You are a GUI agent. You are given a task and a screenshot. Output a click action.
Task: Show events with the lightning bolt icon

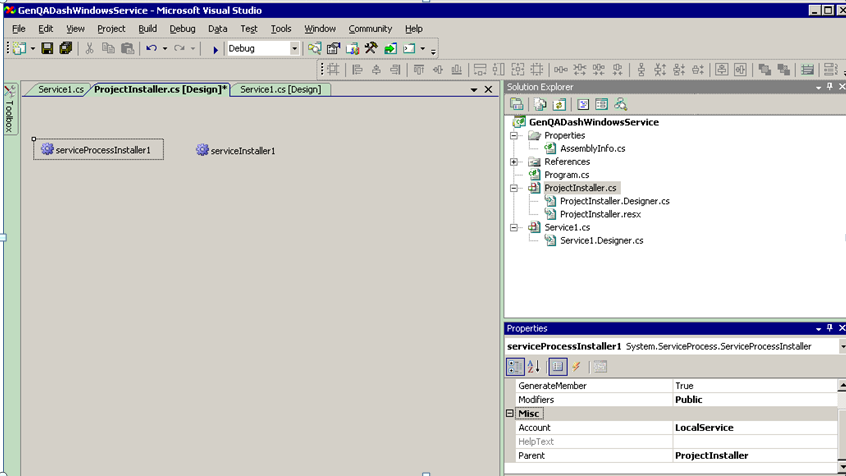(x=576, y=367)
